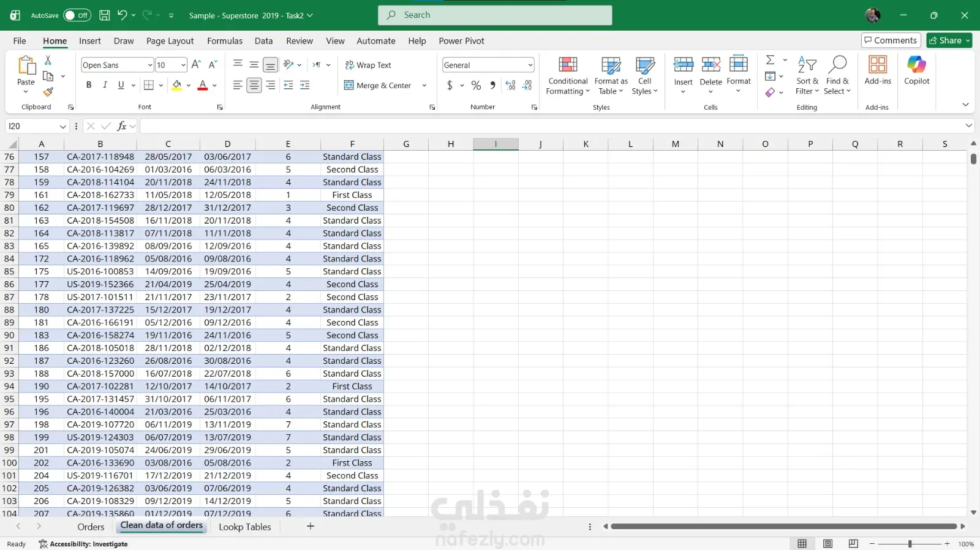Open Format as Table gallery

611,76
